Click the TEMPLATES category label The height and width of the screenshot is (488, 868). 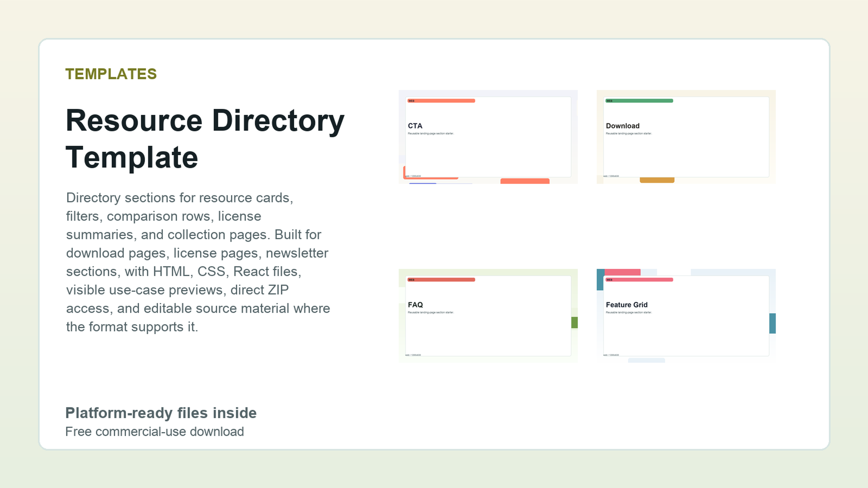(x=111, y=74)
